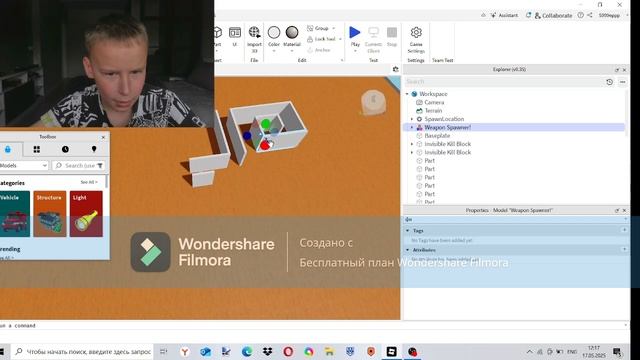This screenshot has height=360, width=640.
Task: Switch to Toolbox Marketplace tab
Action: point(8,149)
